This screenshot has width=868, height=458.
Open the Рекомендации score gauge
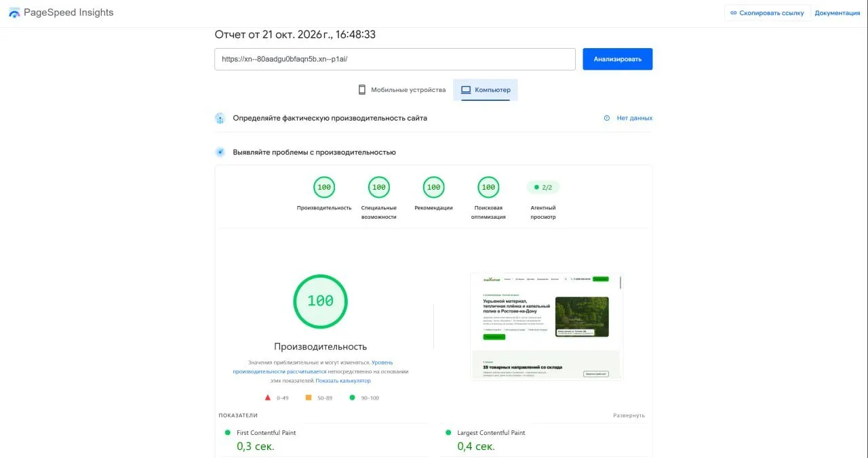coord(433,188)
